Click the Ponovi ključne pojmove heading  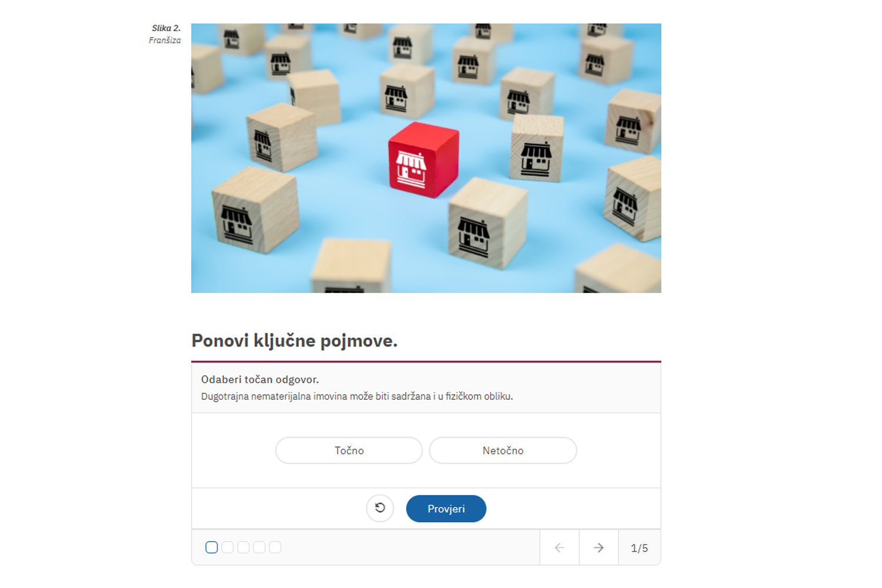tap(295, 340)
